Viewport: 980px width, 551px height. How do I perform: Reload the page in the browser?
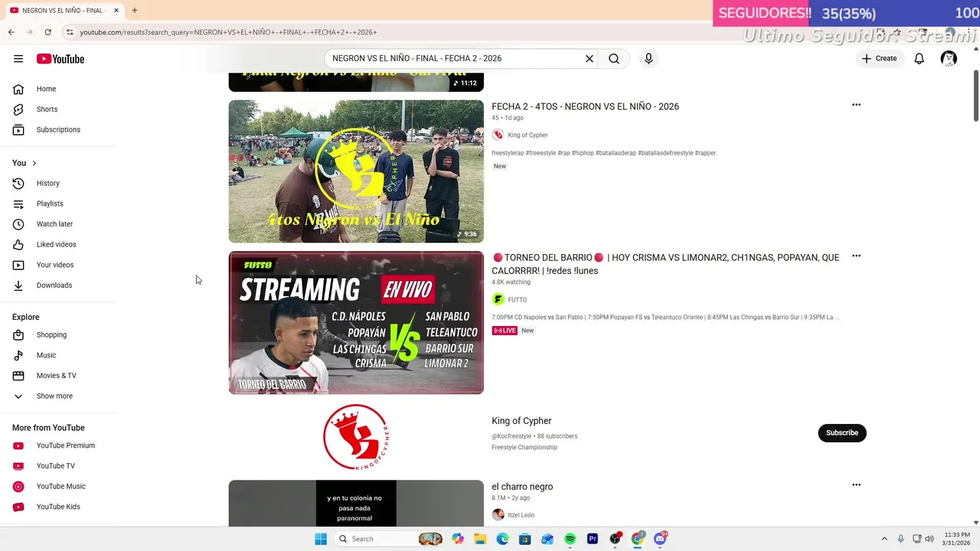click(x=47, y=32)
